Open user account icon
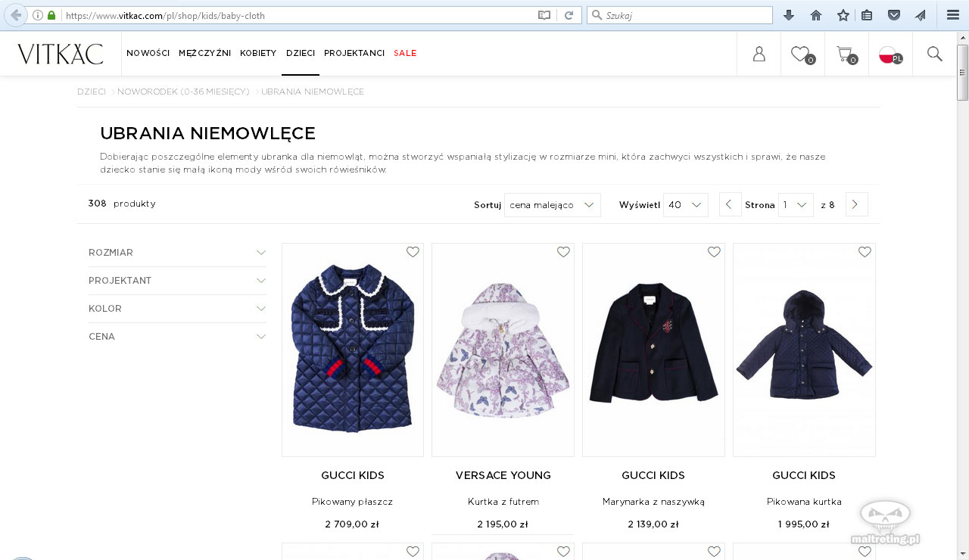The height and width of the screenshot is (560, 969). [x=759, y=54]
